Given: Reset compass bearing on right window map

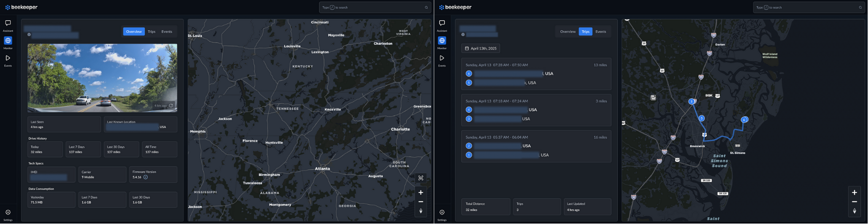Looking at the screenshot, I should 854,211.
